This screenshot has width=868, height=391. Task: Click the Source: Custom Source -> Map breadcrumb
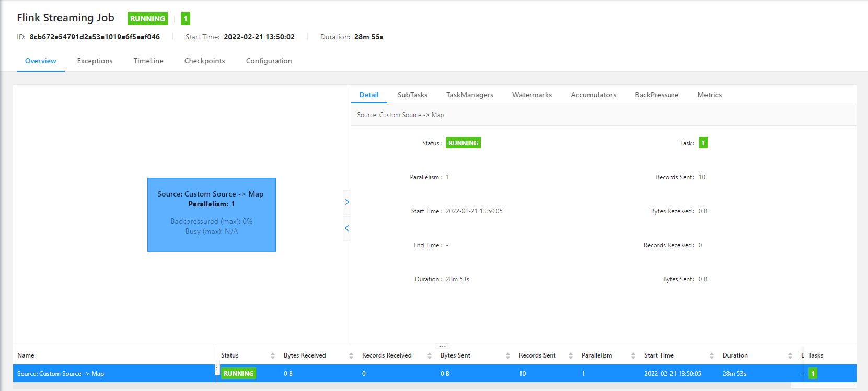pos(400,115)
